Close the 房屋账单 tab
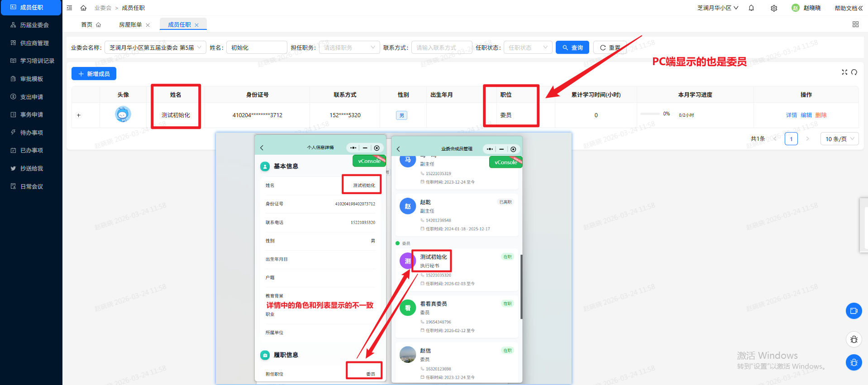The height and width of the screenshot is (385, 868). [148, 25]
